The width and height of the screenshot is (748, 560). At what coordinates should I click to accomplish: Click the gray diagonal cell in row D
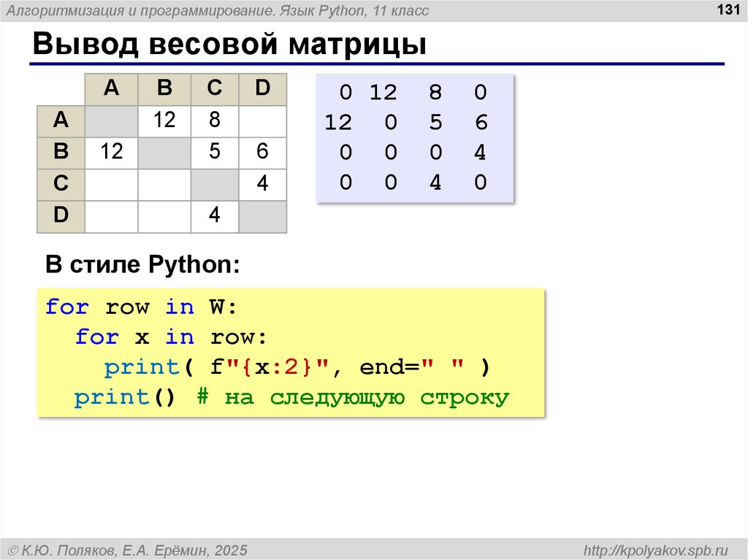[262, 217]
